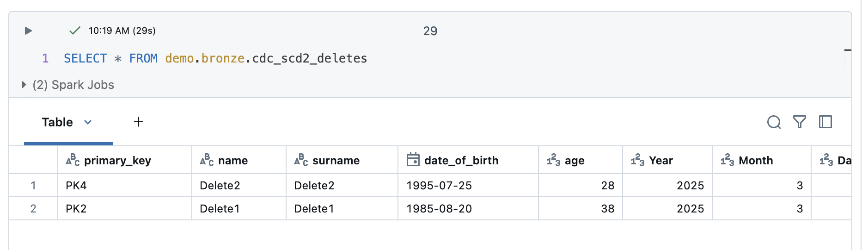Open the Table tab dropdown chevron
Viewport: 868px width, 250px height.
point(88,122)
